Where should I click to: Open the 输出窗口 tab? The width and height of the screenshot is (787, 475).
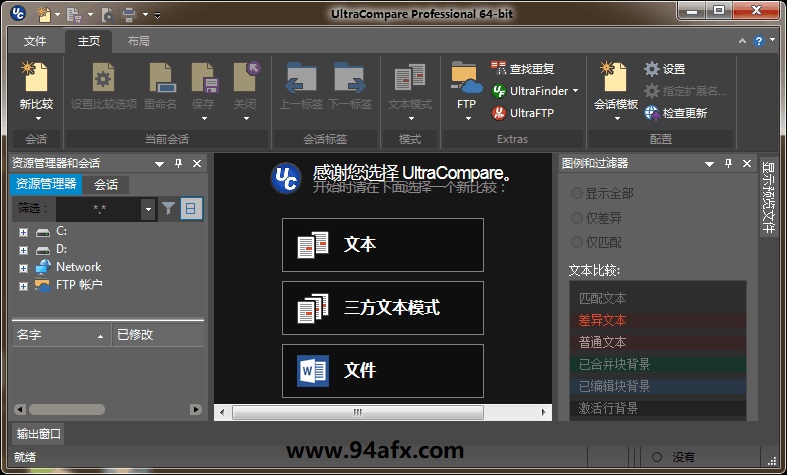pyautogui.click(x=38, y=434)
